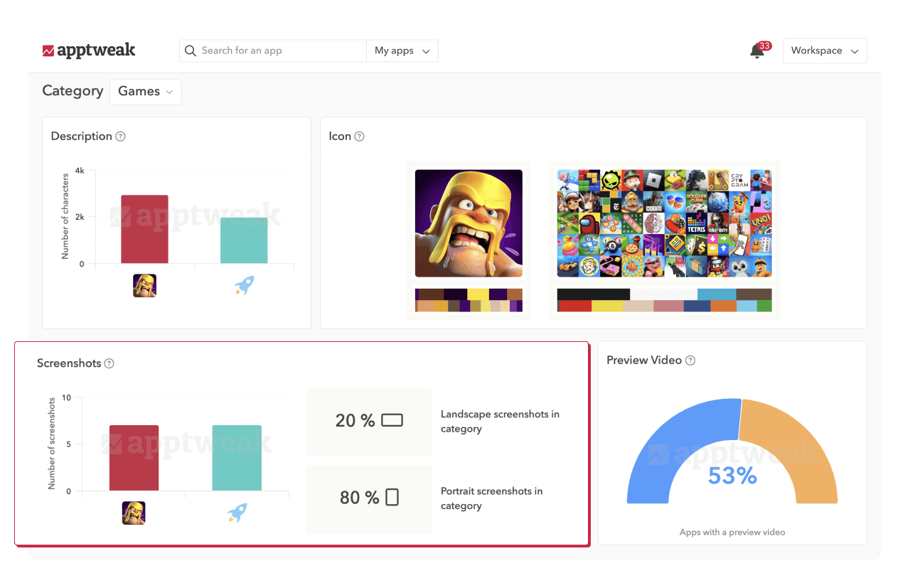Click 'Number of characters' axis label
Image resolution: width=910 pixels, height=588 pixels.
[65, 216]
